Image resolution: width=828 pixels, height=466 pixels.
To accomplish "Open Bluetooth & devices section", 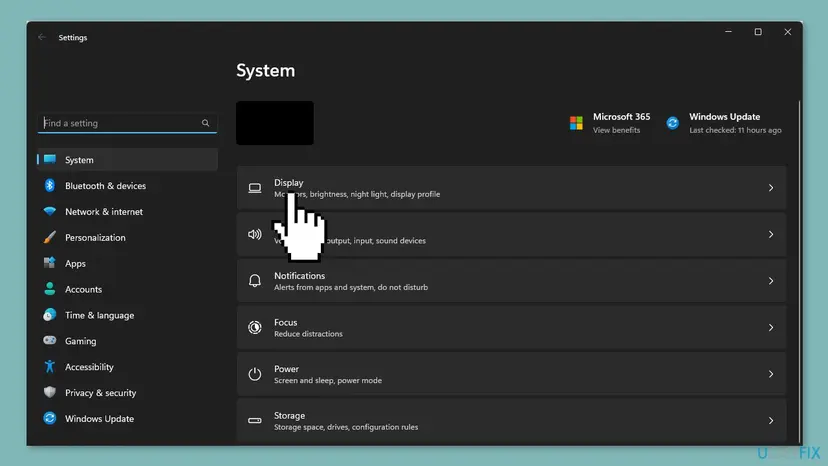I will tap(127, 185).
